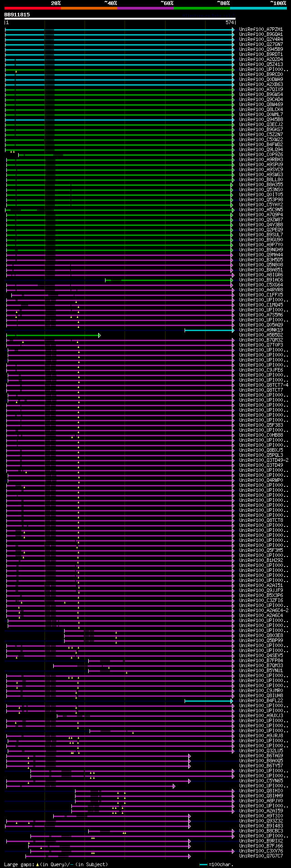Click the UniRef100_B4FWD2 label

point(261,144)
